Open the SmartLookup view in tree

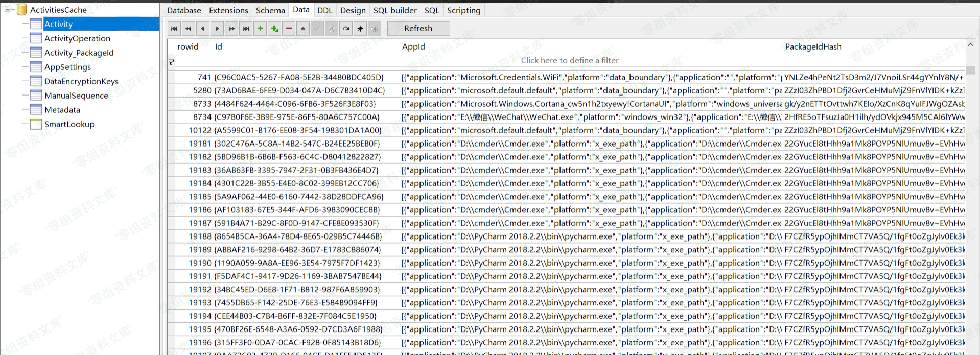click(x=69, y=124)
